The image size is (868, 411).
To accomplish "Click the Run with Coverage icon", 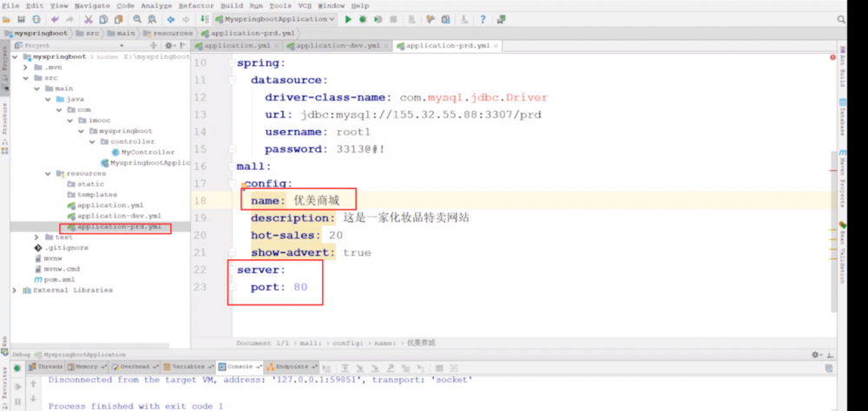I will 378,19.
